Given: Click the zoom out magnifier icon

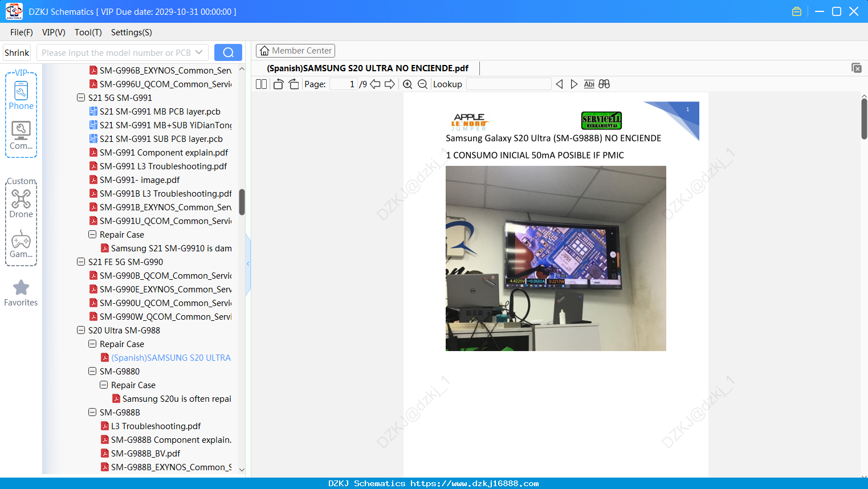Looking at the screenshot, I should pos(422,84).
